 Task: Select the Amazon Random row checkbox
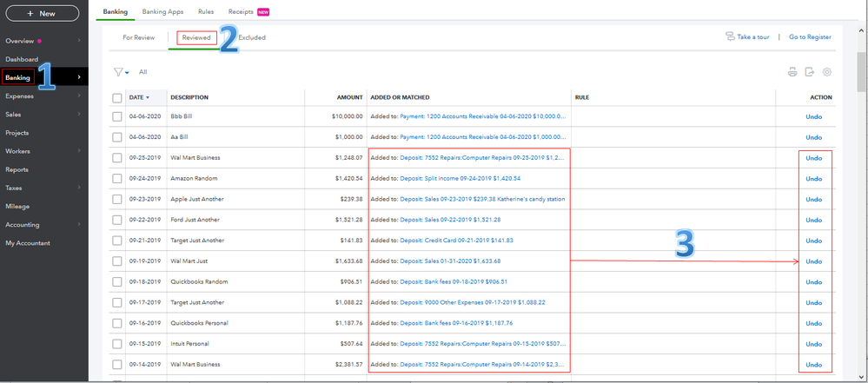click(x=116, y=179)
